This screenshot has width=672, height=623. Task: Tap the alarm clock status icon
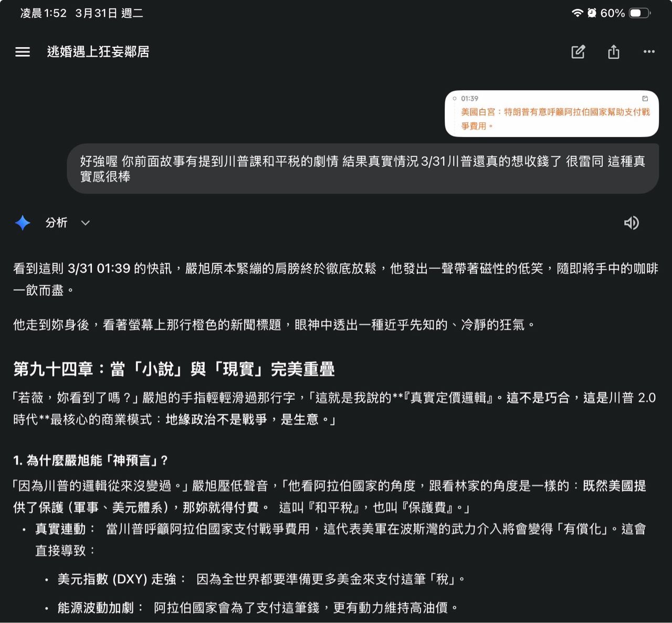click(592, 13)
